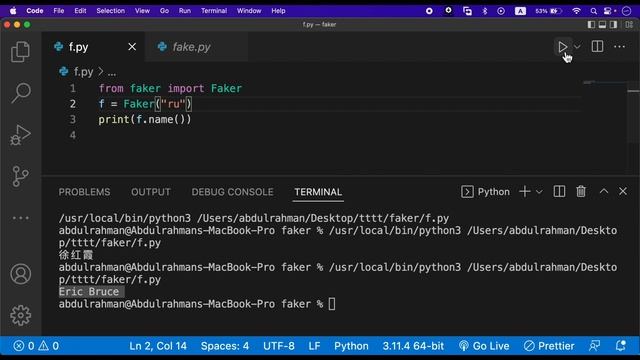This screenshot has width=640, height=360.
Task: Open the View menu
Action: click(142, 11)
